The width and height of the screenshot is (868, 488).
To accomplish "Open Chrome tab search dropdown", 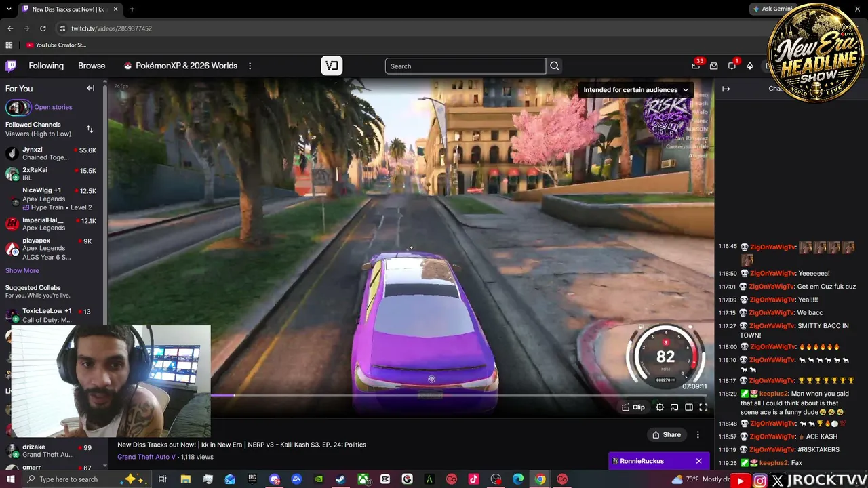I will pyautogui.click(x=7, y=9).
